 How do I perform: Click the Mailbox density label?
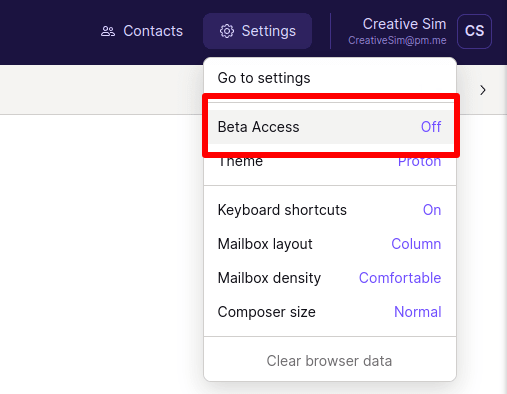[x=269, y=278]
